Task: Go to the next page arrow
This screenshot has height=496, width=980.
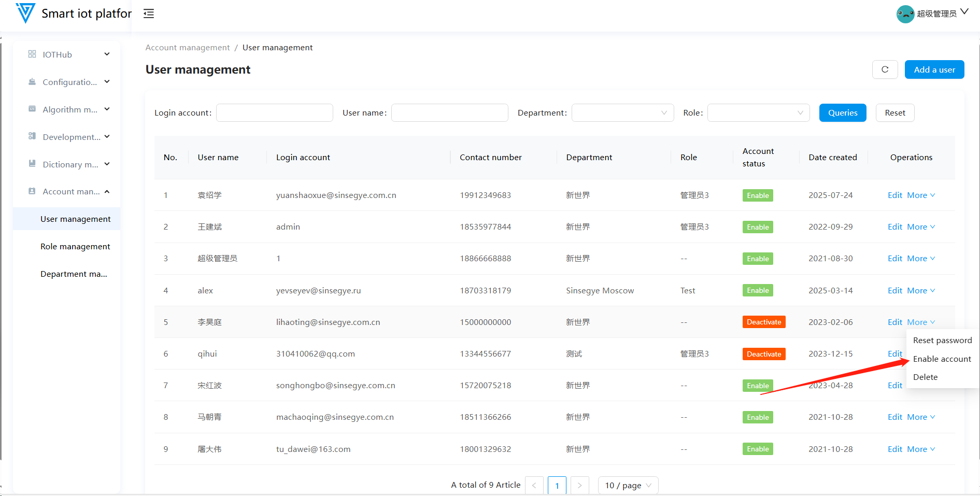Action: [x=580, y=486]
